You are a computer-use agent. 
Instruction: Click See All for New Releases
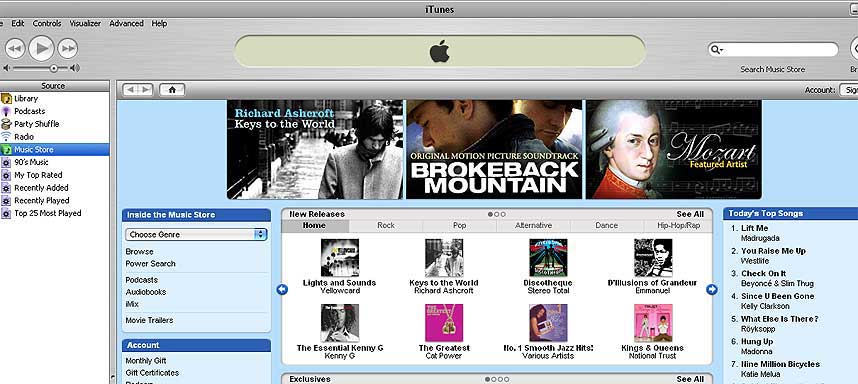[x=690, y=214]
